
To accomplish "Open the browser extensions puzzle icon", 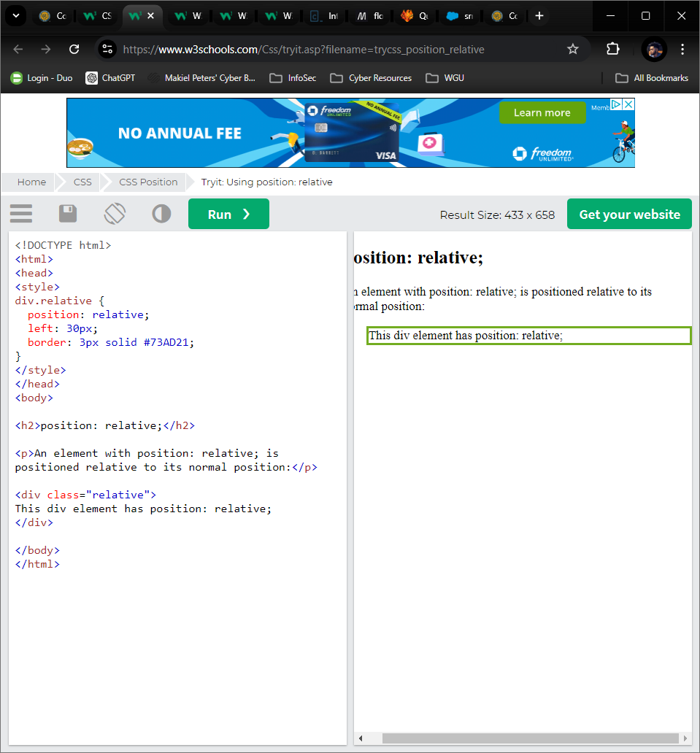I will coord(612,49).
